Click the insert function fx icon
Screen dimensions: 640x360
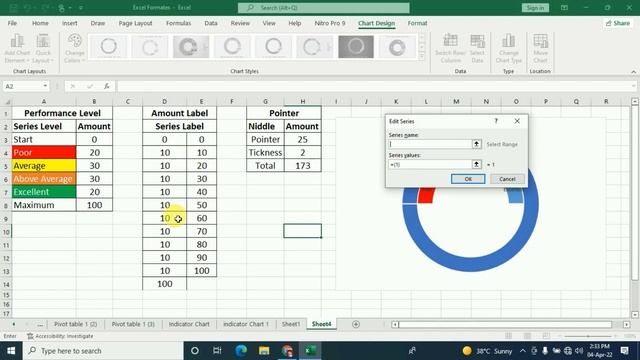pos(107,86)
